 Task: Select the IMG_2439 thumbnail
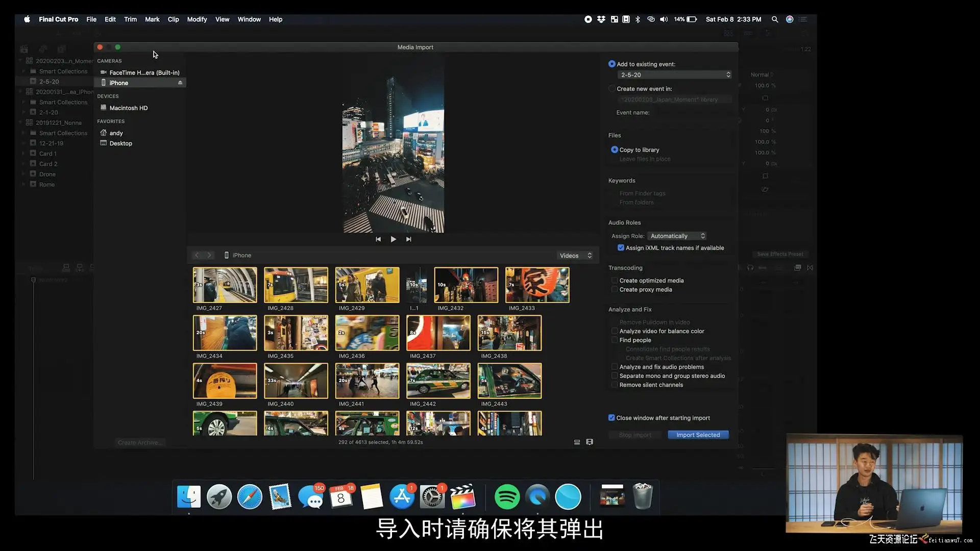[225, 381]
